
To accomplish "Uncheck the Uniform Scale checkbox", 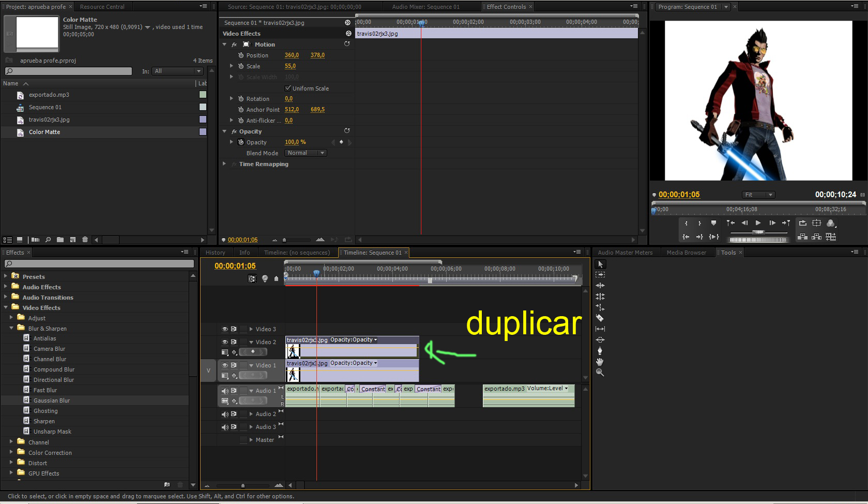I will coord(288,88).
